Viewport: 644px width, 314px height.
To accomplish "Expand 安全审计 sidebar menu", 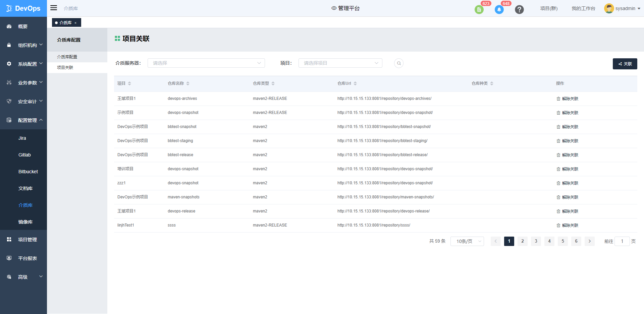I will click(23, 102).
